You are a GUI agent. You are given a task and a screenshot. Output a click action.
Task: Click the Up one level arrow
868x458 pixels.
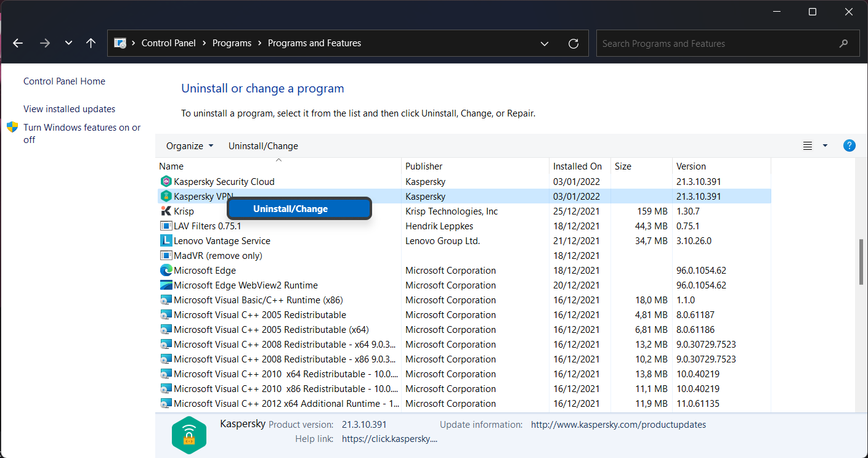click(x=91, y=43)
